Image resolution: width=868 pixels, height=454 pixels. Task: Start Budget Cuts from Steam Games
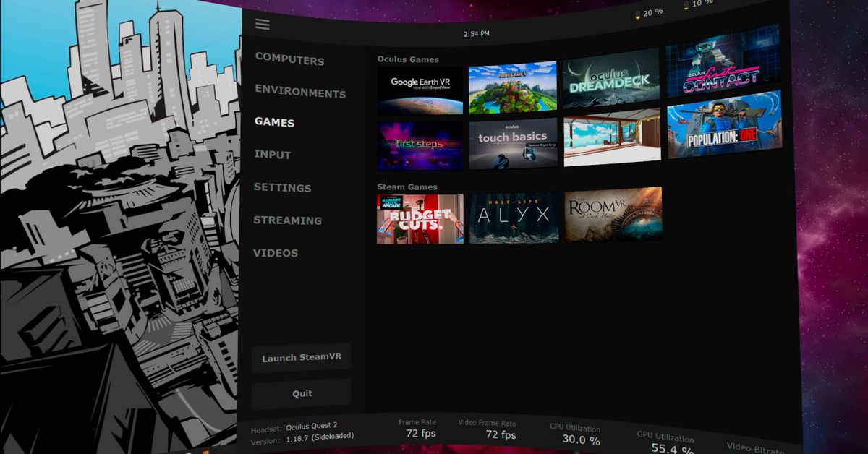coord(420,218)
